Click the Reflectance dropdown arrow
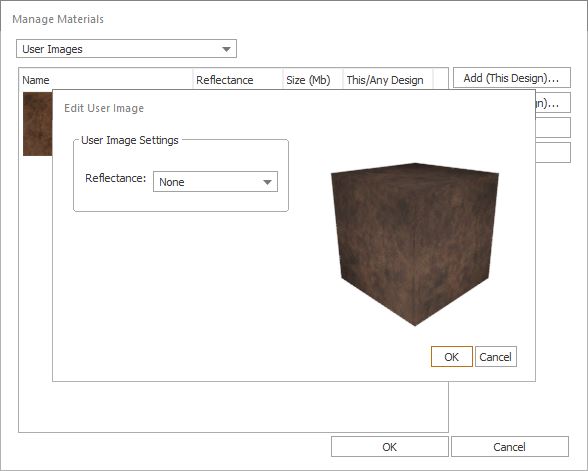 tap(267, 182)
